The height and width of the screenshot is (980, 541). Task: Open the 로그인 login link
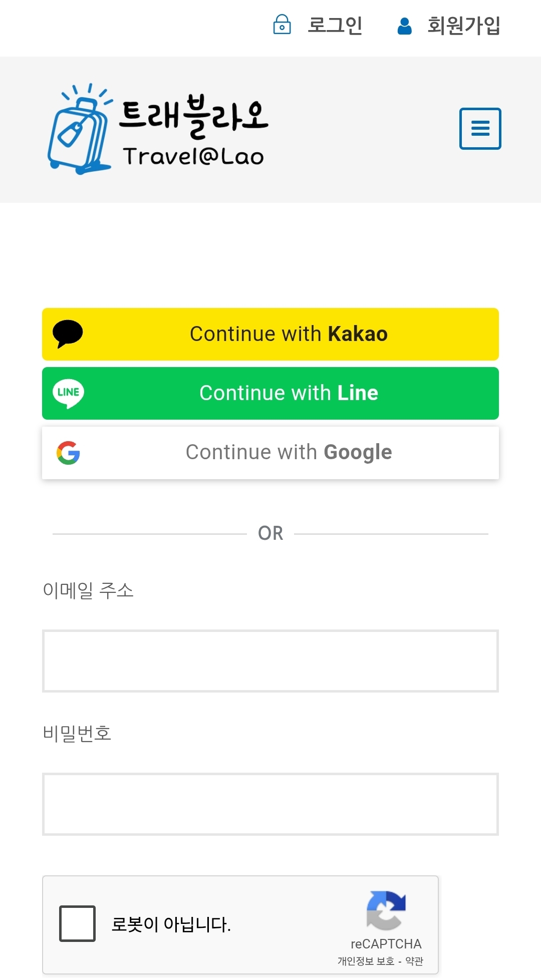click(x=335, y=26)
